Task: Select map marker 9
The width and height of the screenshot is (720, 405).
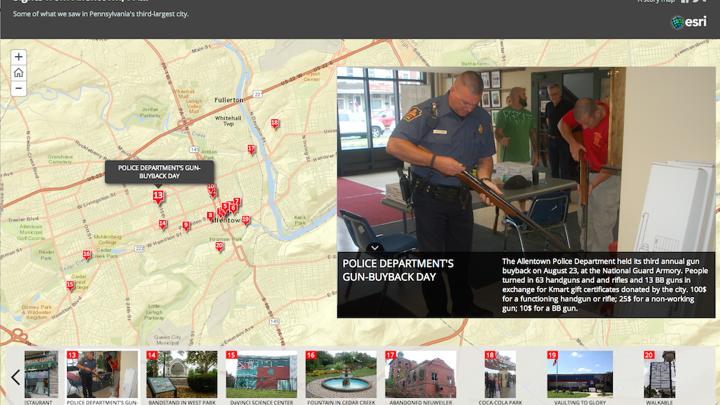Action: pyautogui.click(x=186, y=226)
